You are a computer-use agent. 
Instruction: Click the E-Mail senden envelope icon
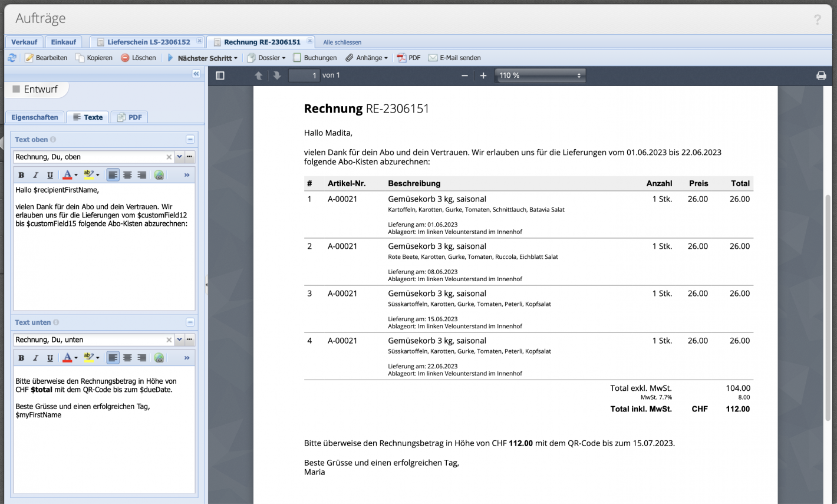pyautogui.click(x=432, y=57)
